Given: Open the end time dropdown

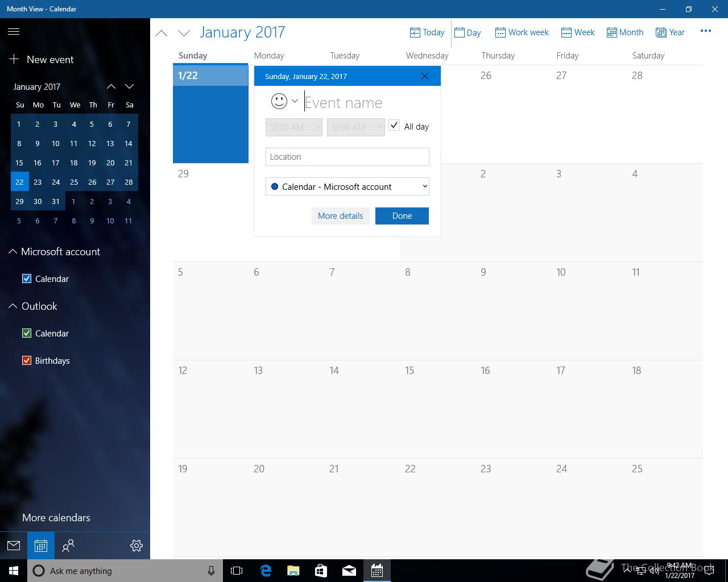Looking at the screenshot, I should pos(356,127).
